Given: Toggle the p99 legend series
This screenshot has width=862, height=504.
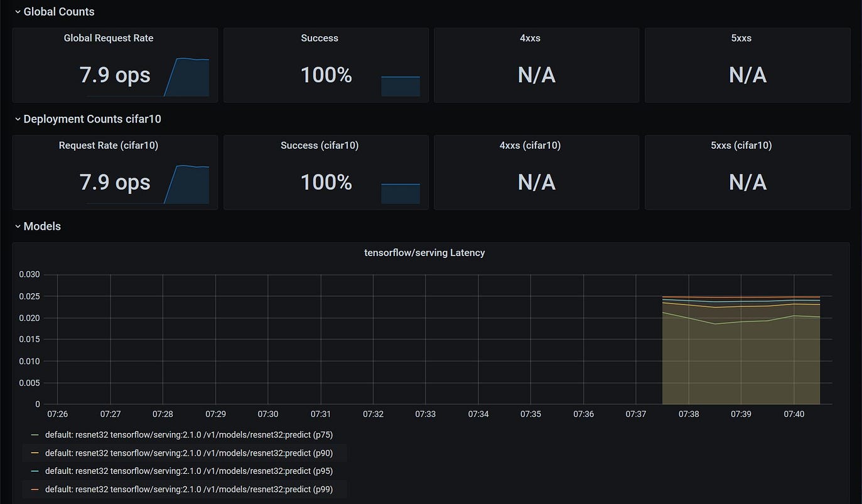Looking at the screenshot, I should point(189,489).
